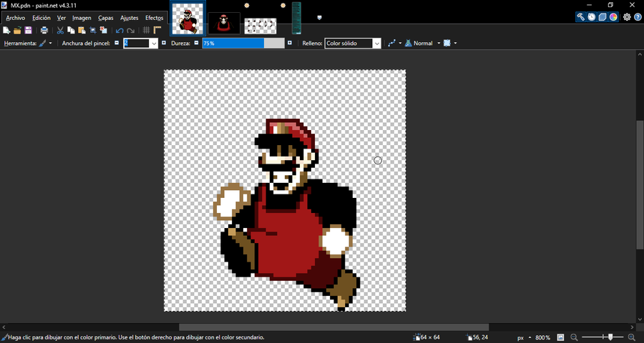
Task: Expand the antialiasing options arrow
Action: coord(400,43)
